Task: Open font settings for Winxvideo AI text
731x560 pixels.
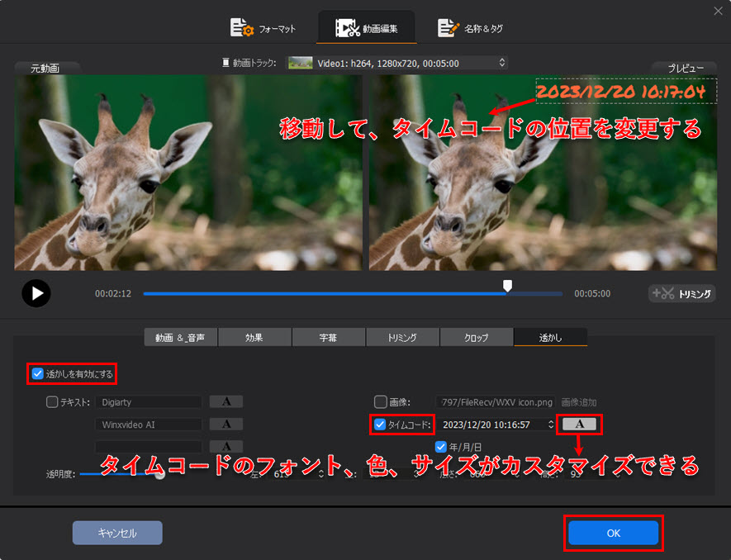Action: coord(226,424)
